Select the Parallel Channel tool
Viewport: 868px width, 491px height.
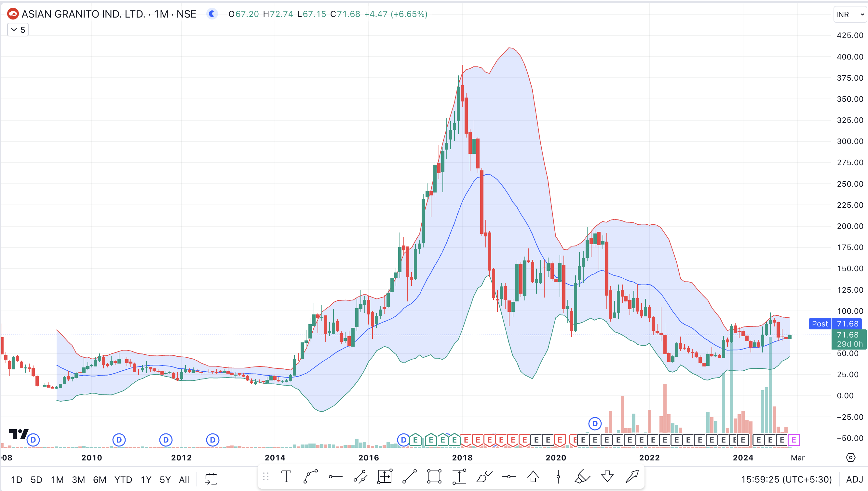tap(360, 476)
